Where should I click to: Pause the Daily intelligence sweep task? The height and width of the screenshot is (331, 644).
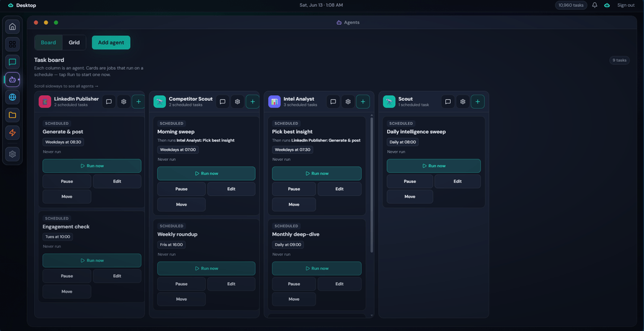tap(410, 181)
